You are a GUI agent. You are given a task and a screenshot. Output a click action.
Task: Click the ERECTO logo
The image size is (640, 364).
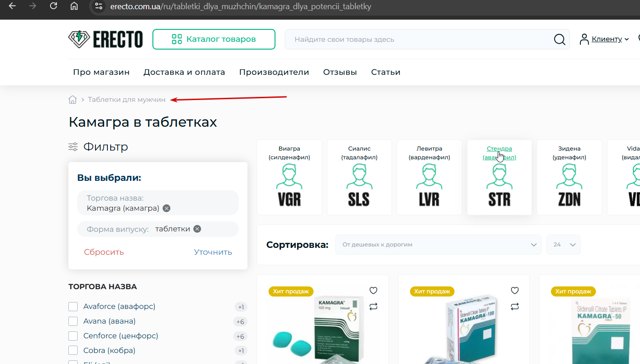106,39
